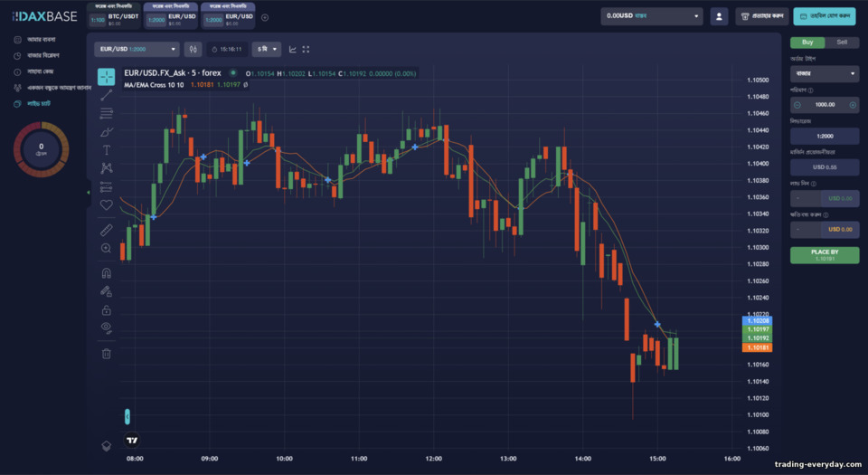This screenshot has width=868, height=475.
Task: Click the stop loss info icon
Action: pyautogui.click(x=826, y=214)
